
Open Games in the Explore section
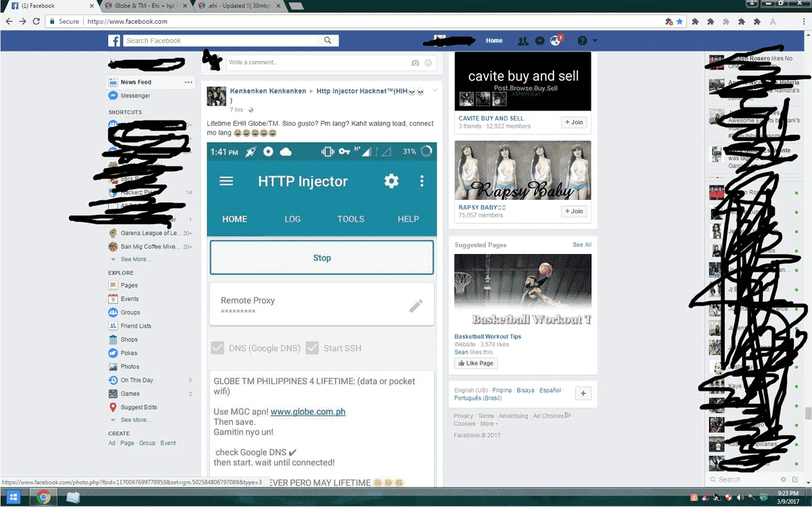pos(130,394)
